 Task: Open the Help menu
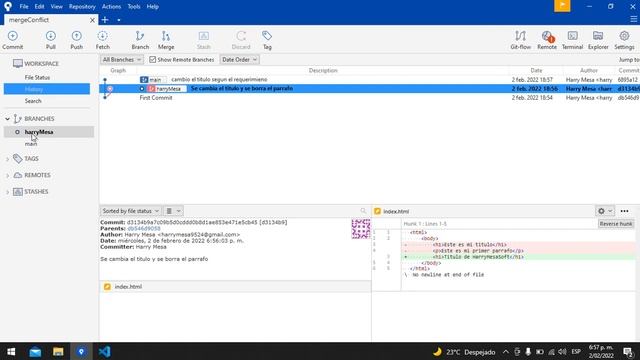pos(153,7)
